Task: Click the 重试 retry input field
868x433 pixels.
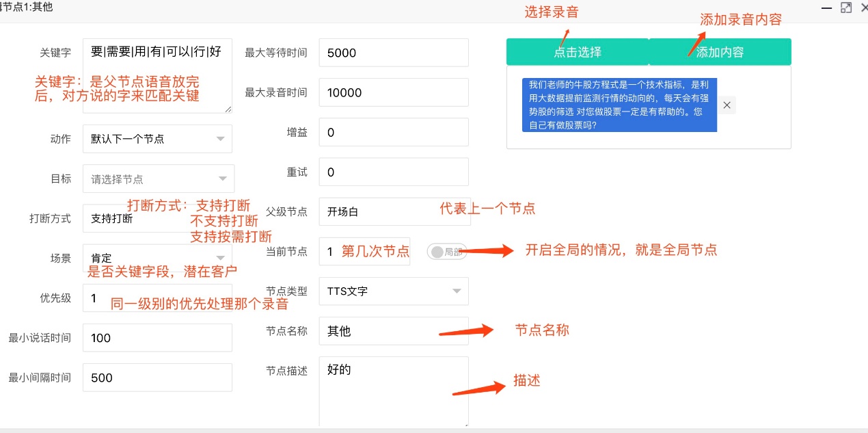Action: pos(393,172)
